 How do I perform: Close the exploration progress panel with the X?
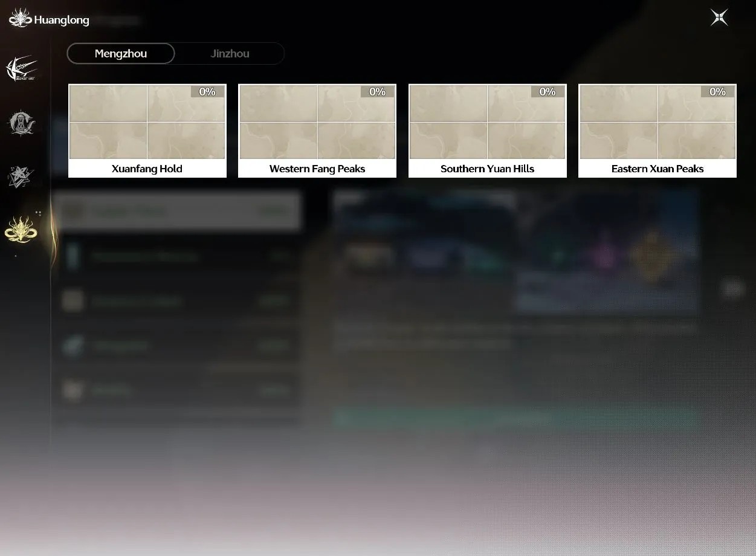[x=719, y=18]
